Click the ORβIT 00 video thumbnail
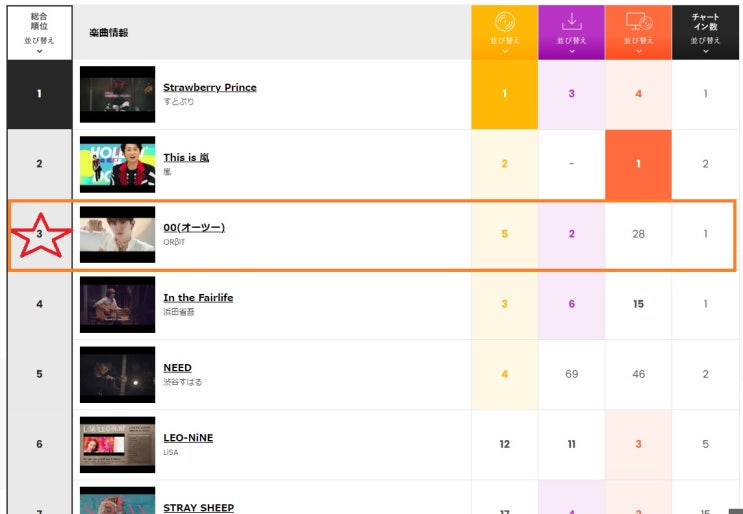 pos(118,234)
